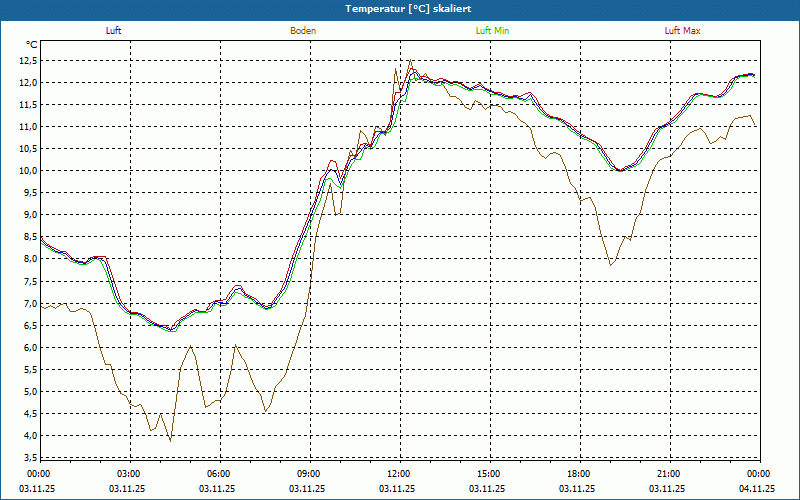Select the 15:00 time axis label
Screen dimensions: 800x500
pos(489,474)
